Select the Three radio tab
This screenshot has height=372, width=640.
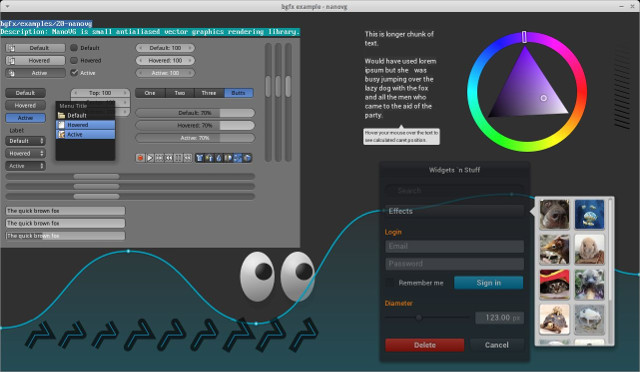pyautogui.click(x=209, y=93)
